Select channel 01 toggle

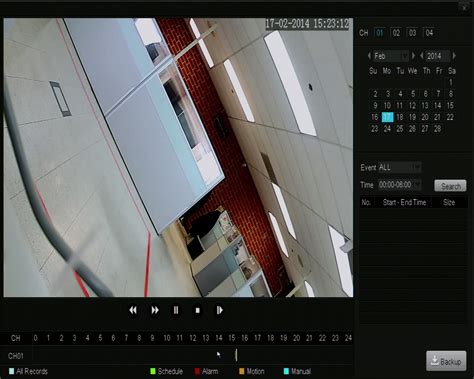(380, 33)
